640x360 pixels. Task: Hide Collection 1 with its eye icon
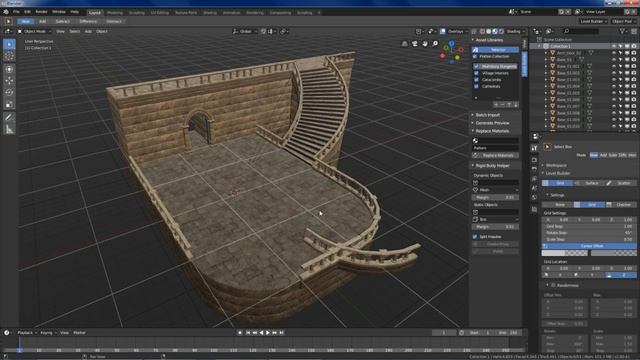point(614,47)
